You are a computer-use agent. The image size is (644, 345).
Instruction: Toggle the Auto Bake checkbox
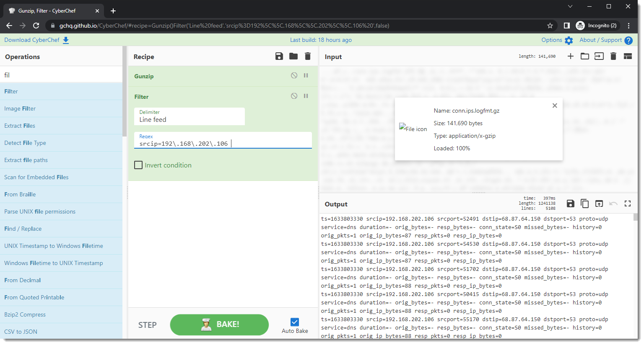pos(295,322)
